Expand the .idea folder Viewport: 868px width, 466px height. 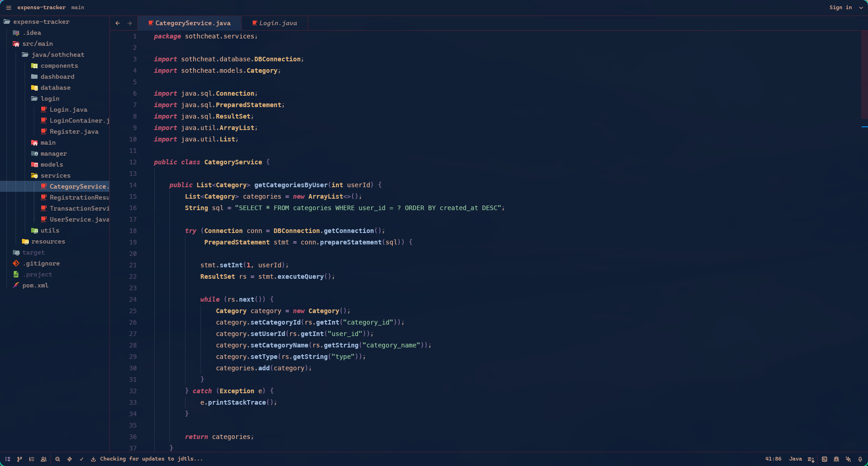point(55,33)
